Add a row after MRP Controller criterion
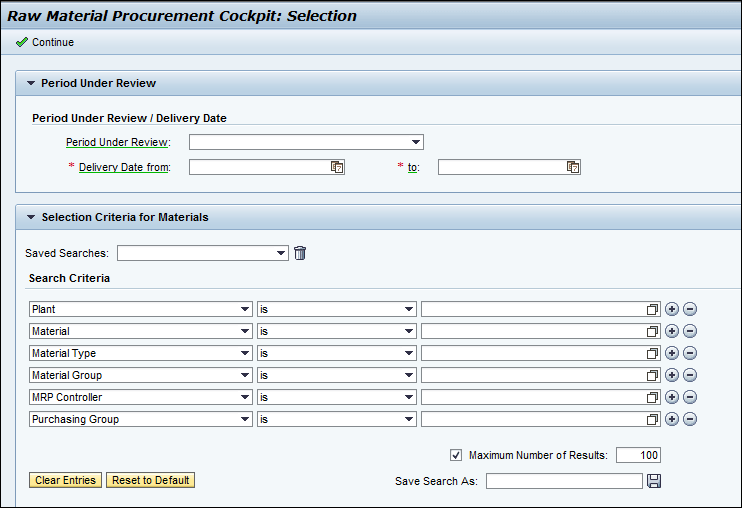This screenshot has width=742, height=508. pos(672,398)
